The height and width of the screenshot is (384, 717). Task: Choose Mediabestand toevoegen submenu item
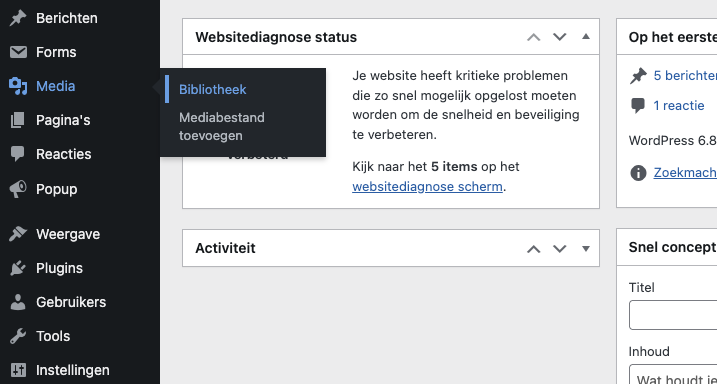click(222, 127)
